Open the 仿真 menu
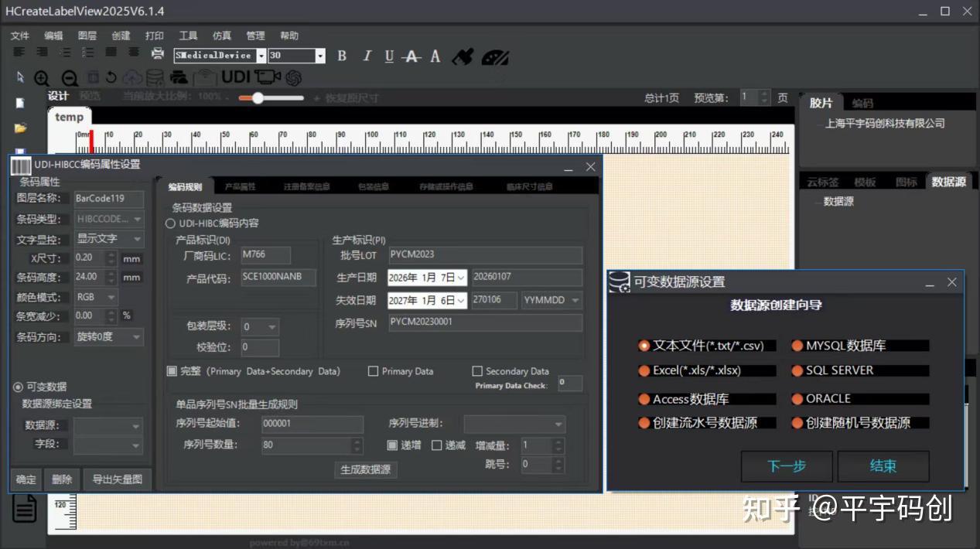980x549 pixels. click(x=222, y=36)
